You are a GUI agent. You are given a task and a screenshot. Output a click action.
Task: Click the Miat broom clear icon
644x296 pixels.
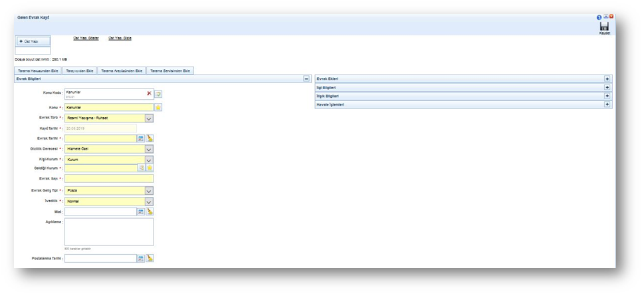(x=150, y=212)
